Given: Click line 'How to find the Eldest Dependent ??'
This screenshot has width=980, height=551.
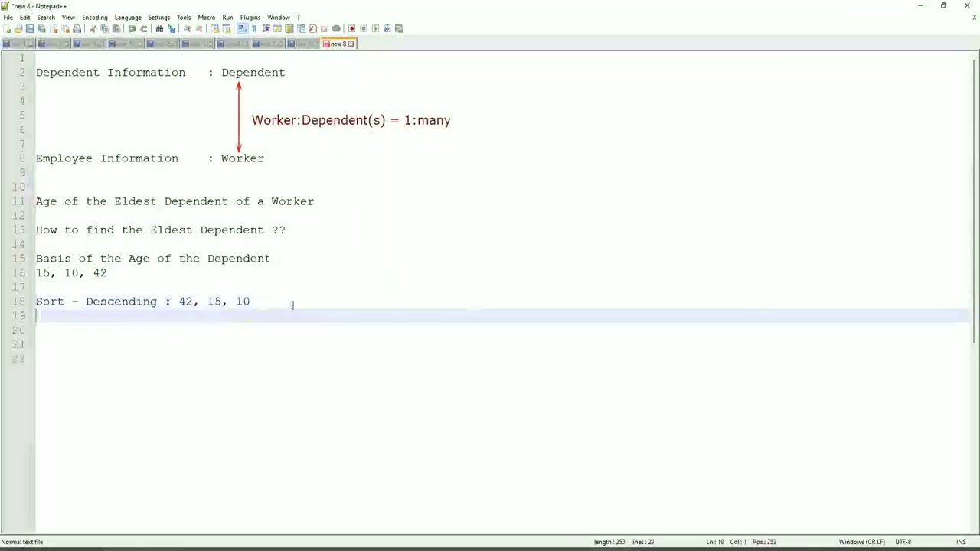Looking at the screenshot, I should (161, 230).
